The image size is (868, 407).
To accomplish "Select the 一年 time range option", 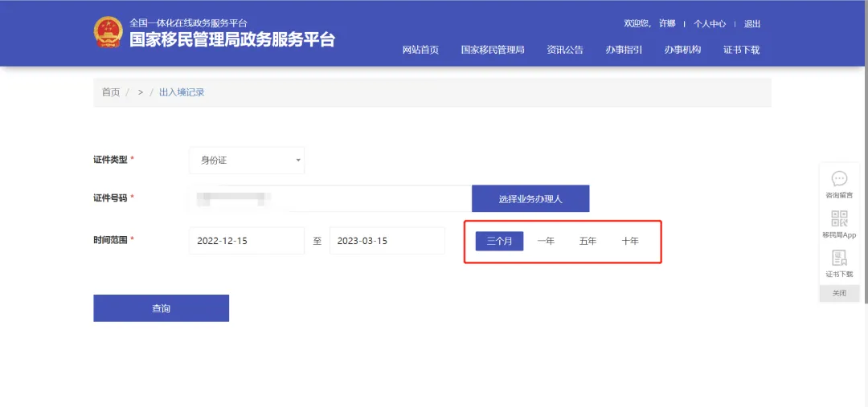I will click(546, 241).
